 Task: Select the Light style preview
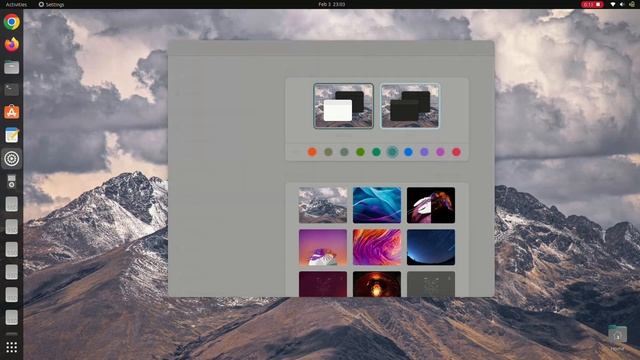tap(343, 106)
